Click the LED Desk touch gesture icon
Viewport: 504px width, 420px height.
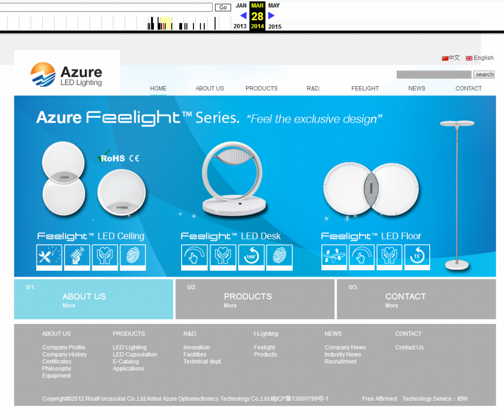tap(194, 258)
